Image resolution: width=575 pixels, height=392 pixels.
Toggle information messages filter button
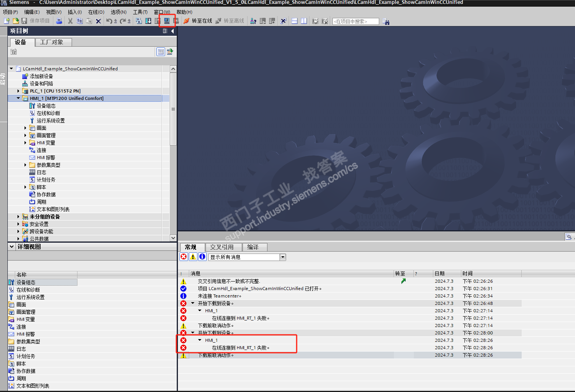(x=202, y=257)
